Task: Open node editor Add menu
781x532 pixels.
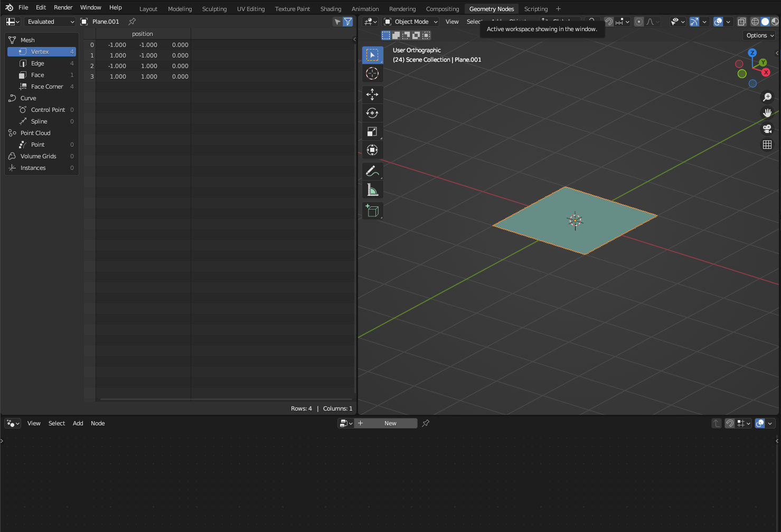Action: coord(78,423)
